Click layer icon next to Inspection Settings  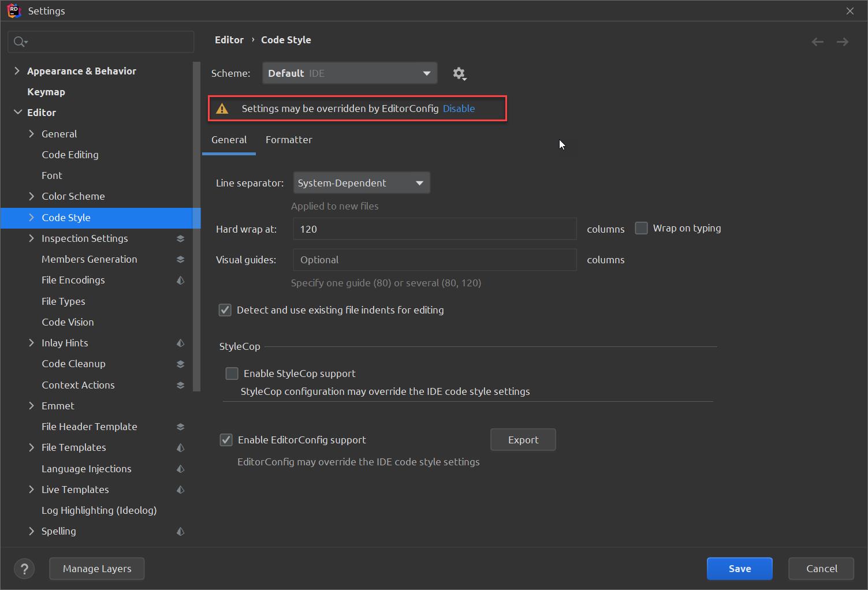pyautogui.click(x=180, y=238)
